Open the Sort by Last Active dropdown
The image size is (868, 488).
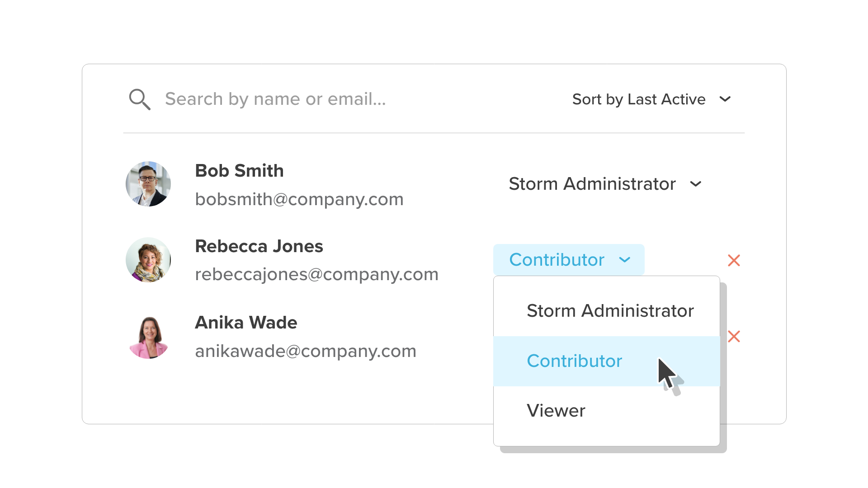[651, 99]
